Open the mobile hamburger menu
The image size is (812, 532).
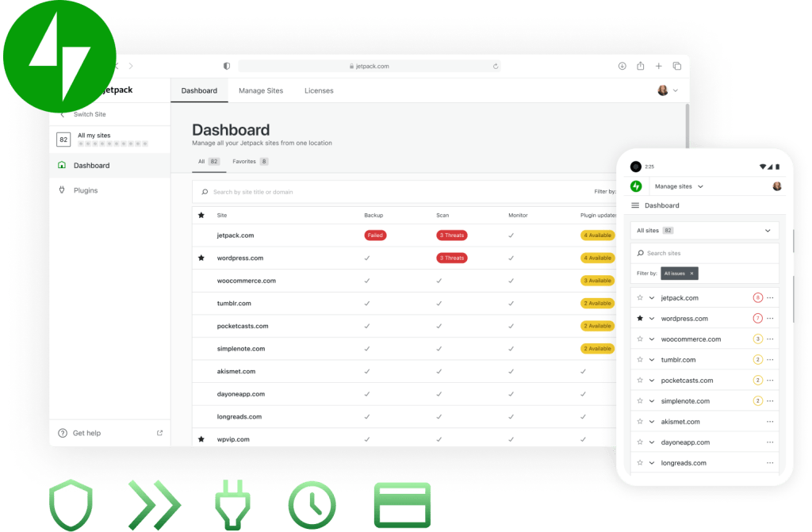[x=635, y=205]
